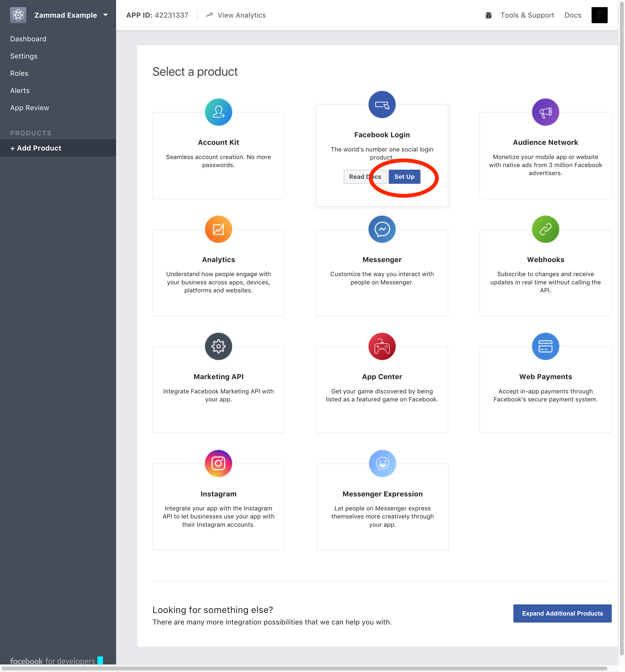Screen dimensions: 625x672
Task: Click the Messenger chat bubble icon
Action: point(382,229)
